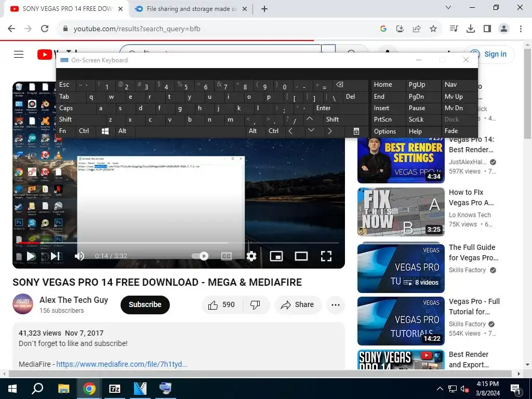Share this page icon in omnibox
Viewport: 532px width, 399px height.
coord(417,29)
